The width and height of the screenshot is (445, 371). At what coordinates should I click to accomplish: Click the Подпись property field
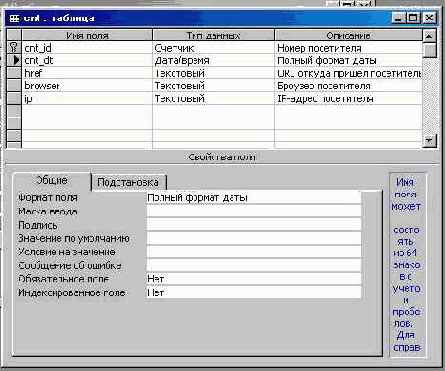[254, 225]
